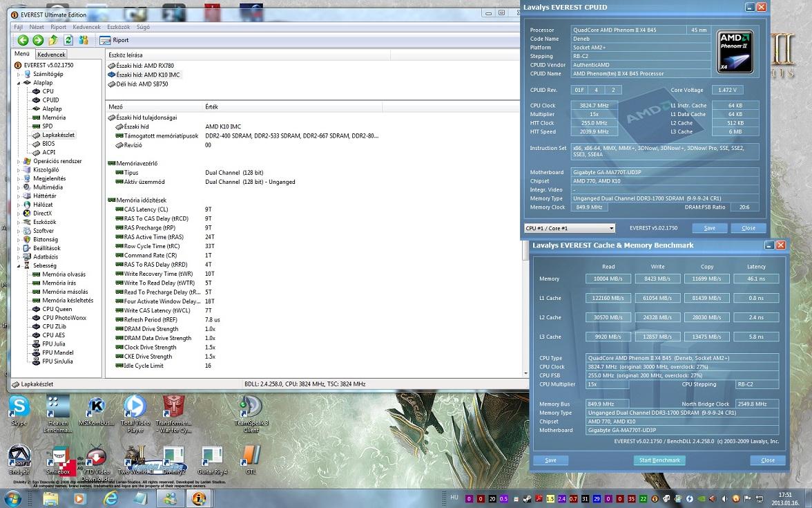
Task: Open the users icon in the EVEREST toolbar
Action: point(84,40)
